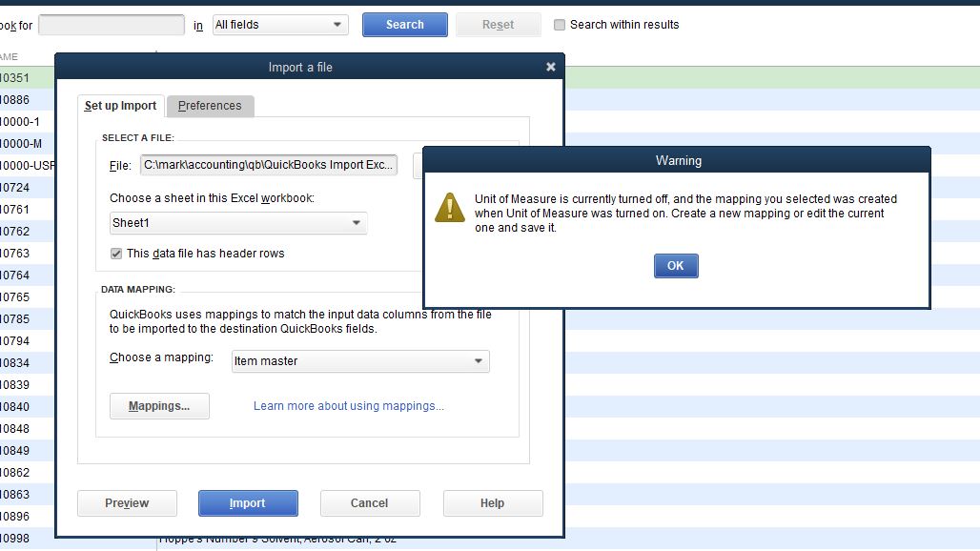Click the warning triangle icon
The width and height of the screenshot is (980, 551).
click(x=449, y=206)
